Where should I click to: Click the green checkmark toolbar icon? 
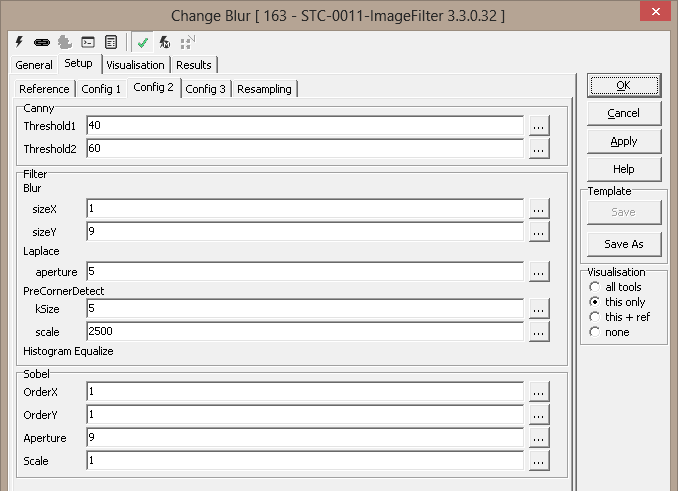pos(143,42)
